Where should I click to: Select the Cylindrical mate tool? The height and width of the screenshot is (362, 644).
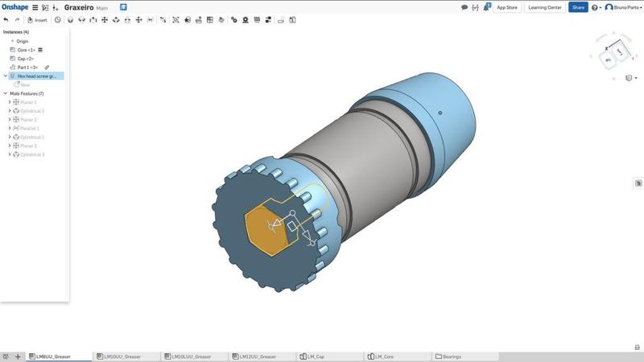(116, 19)
